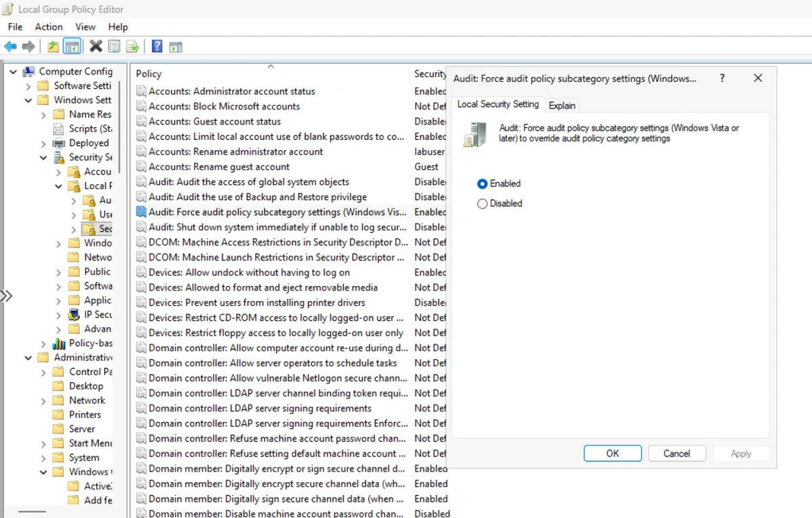Click the Back arrow toolbar icon
The width and height of the screenshot is (812, 518).
click(x=10, y=47)
